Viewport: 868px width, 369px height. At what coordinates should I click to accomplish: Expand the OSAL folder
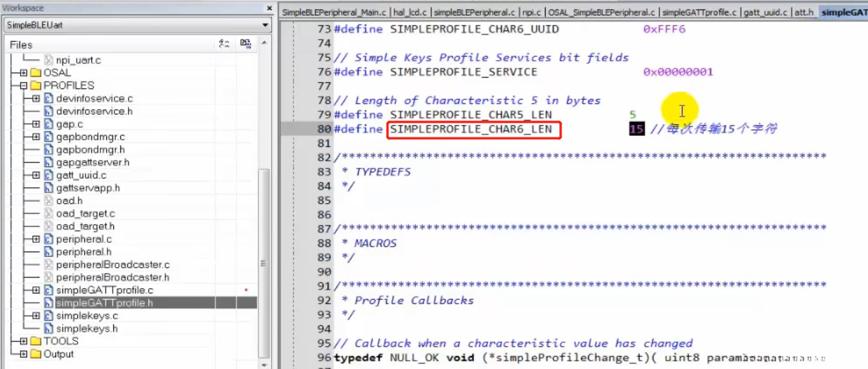[x=23, y=73]
